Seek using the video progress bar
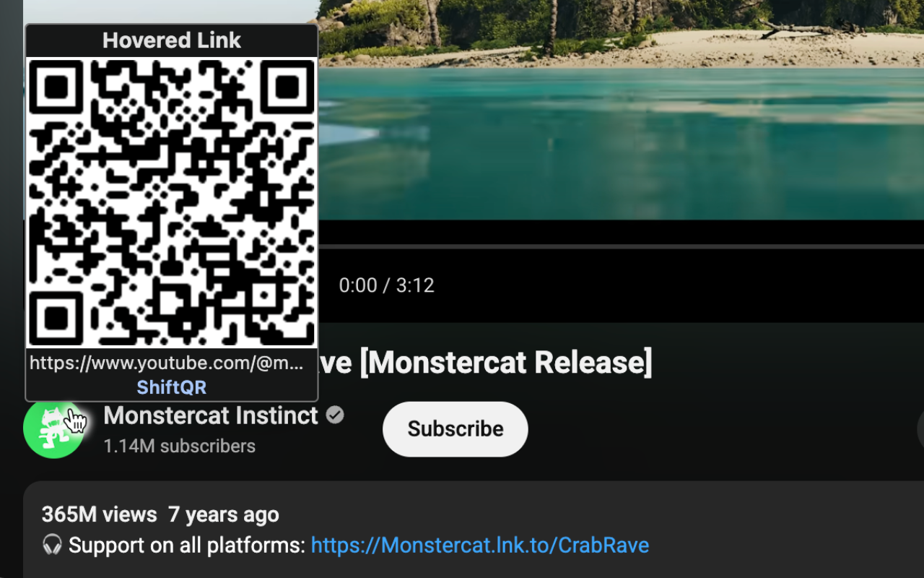 621,247
